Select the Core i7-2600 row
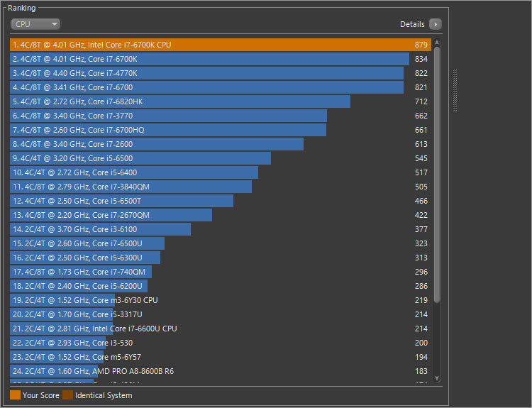Image resolution: width=532 pixels, height=408 pixels. click(x=221, y=144)
